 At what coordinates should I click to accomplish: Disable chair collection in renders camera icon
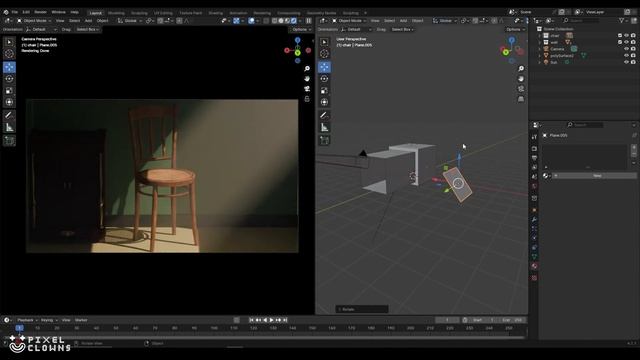(633, 36)
